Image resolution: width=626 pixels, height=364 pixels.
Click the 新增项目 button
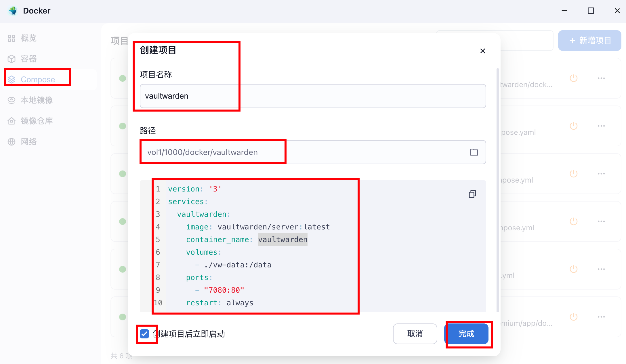[590, 41]
